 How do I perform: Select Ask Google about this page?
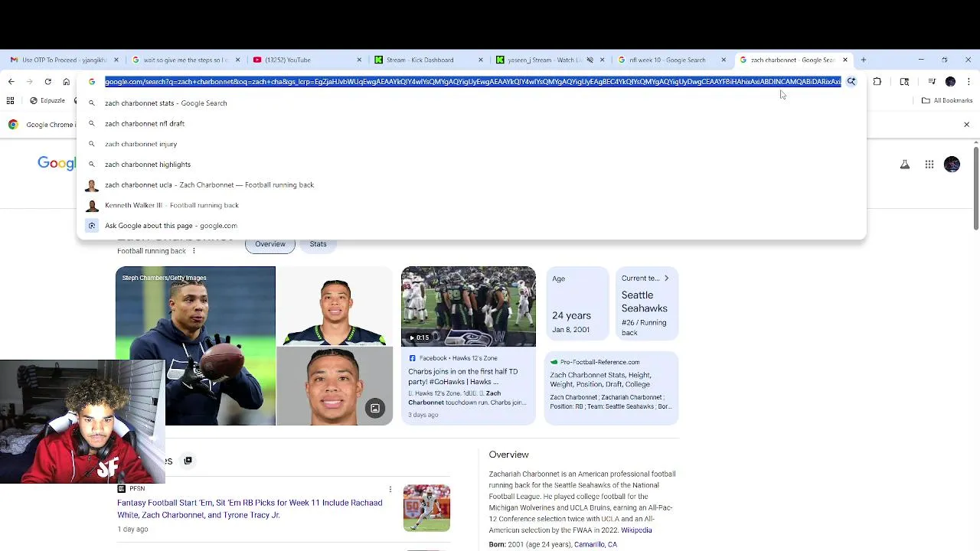coord(472,226)
